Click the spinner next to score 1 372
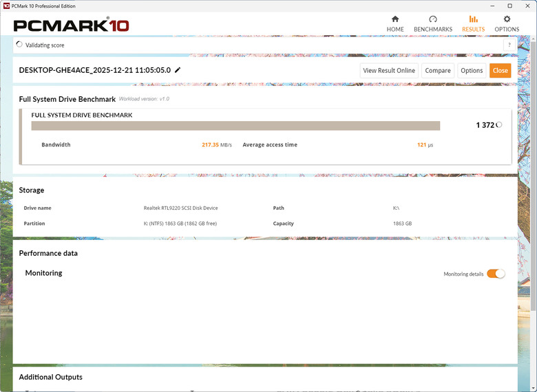This screenshot has height=392, width=537. [x=499, y=125]
